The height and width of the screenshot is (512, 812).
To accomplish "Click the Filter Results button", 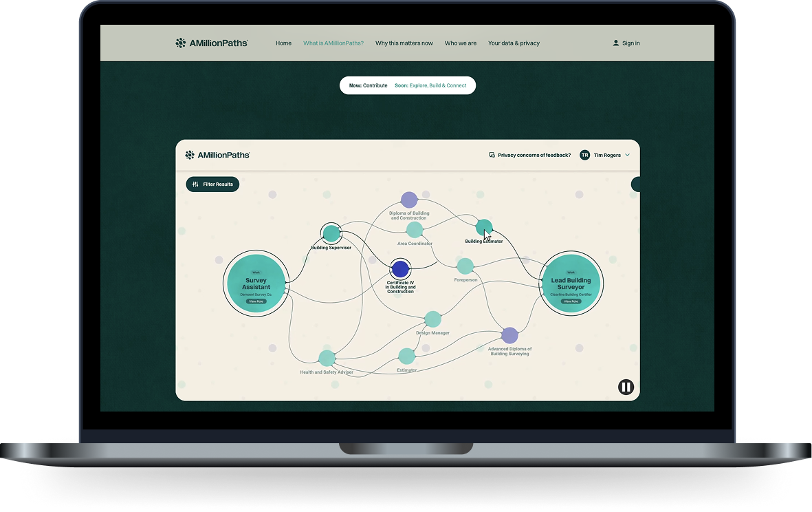I will coord(212,184).
